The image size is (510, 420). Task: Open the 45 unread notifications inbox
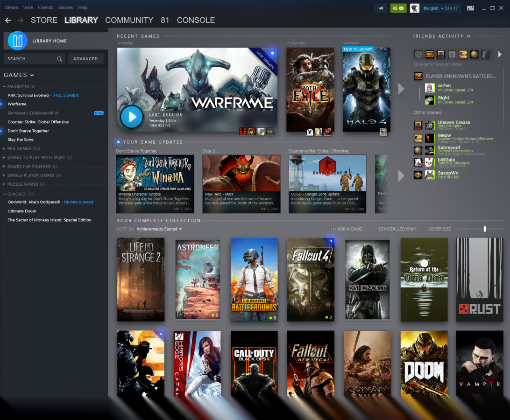coord(398,8)
